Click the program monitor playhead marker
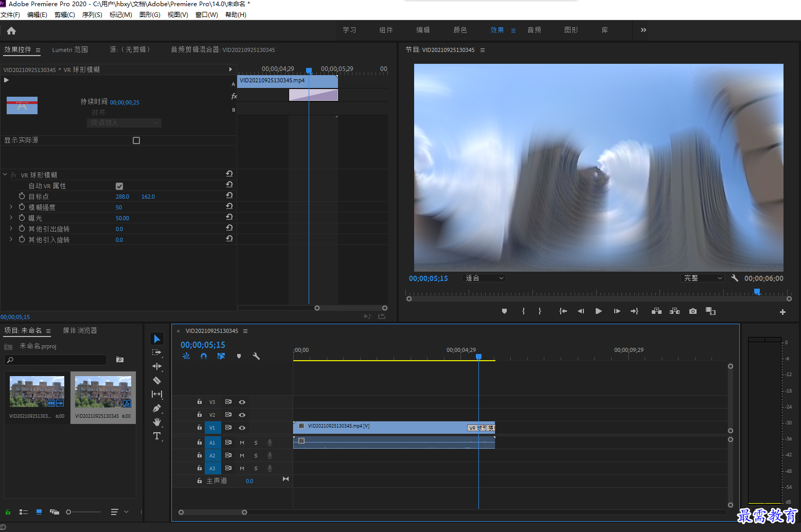Screen dimensions: 801x532 pyautogui.click(x=757, y=292)
